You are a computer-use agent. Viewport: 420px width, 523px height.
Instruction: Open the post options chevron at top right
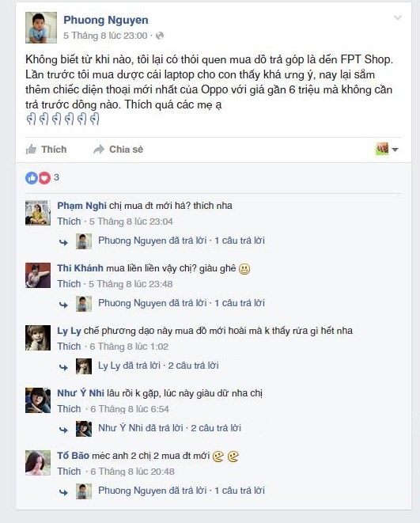pyautogui.click(x=397, y=17)
